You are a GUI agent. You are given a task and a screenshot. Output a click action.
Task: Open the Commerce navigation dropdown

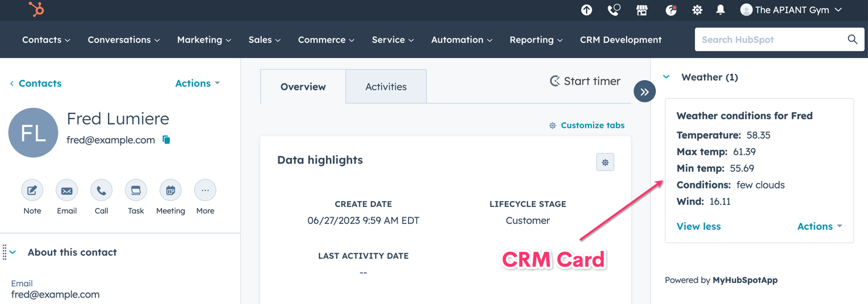pos(326,40)
